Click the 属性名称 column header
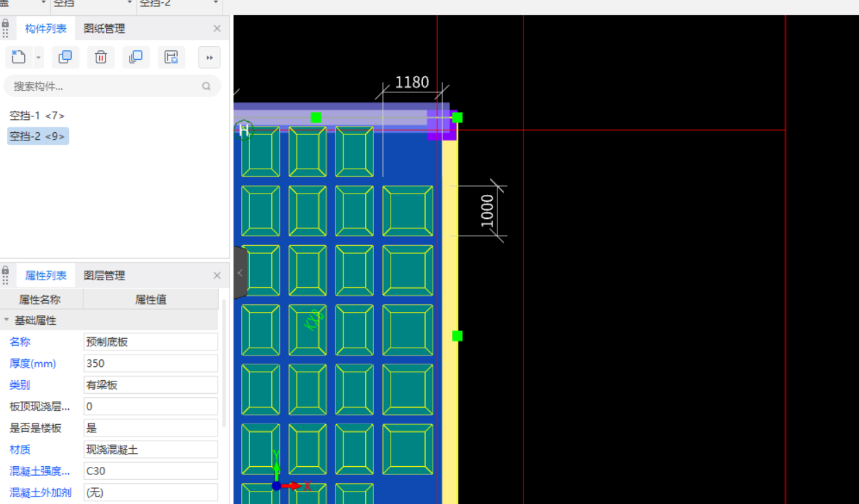Viewport: 859px width, 504px height. click(x=40, y=300)
